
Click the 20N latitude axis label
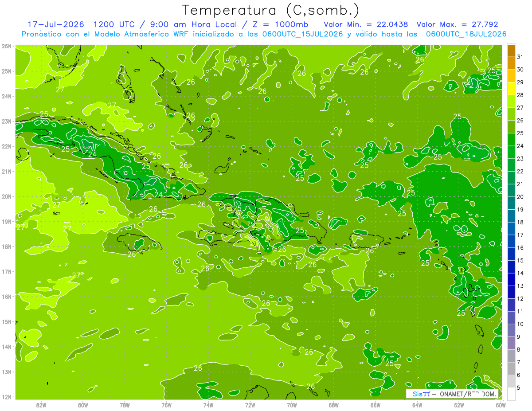7,196
